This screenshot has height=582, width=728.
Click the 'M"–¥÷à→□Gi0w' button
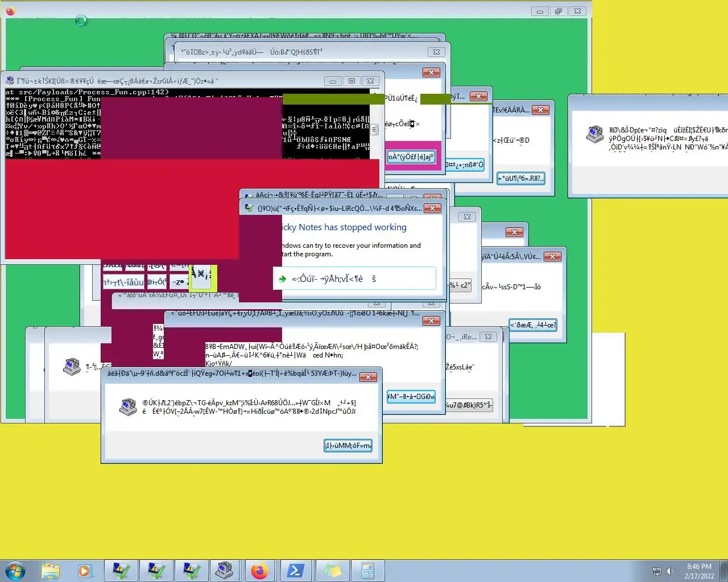pos(411,397)
